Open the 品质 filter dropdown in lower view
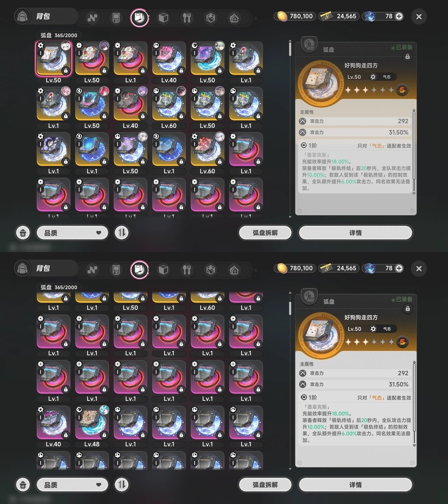 click(72, 485)
